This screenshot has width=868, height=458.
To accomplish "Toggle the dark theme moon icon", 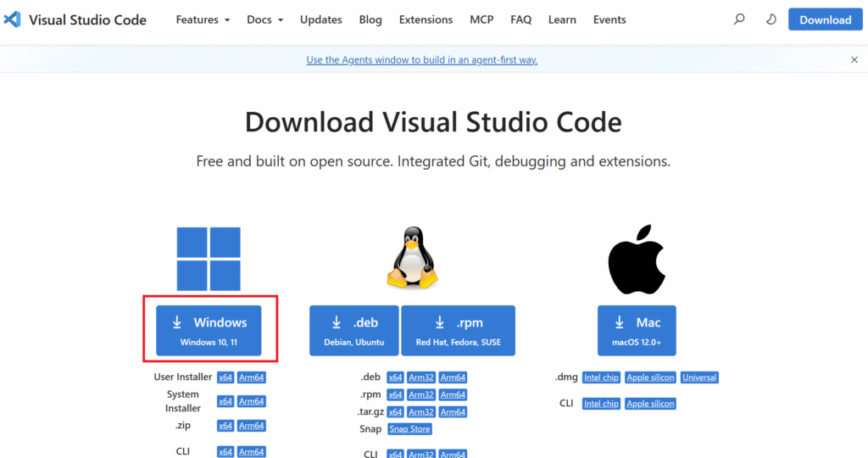I will point(771,20).
